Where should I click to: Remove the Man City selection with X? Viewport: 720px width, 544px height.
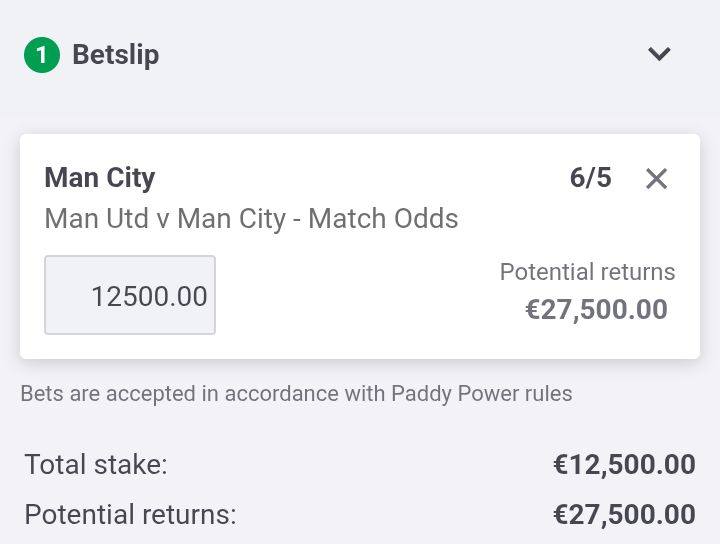[656, 178]
